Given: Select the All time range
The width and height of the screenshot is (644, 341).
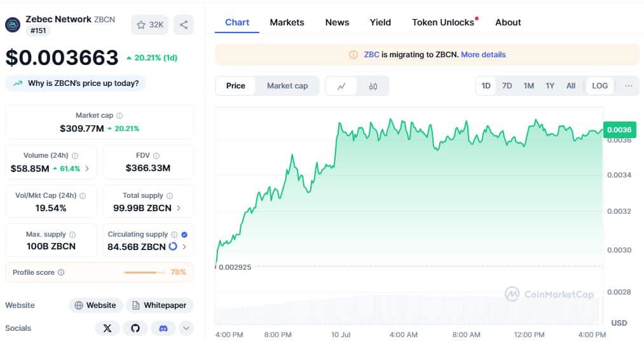Looking at the screenshot, I should [x=571, y=86].
